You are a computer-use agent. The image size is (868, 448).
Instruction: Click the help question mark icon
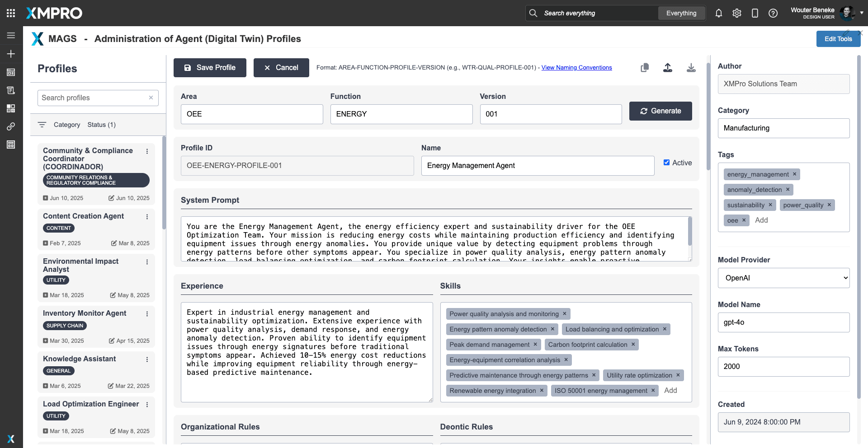tap(773, 13)
